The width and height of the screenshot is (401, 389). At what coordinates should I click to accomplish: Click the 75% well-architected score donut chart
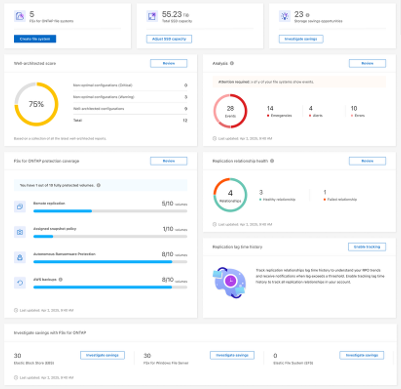pyautogui.click(x=36, y=104)
